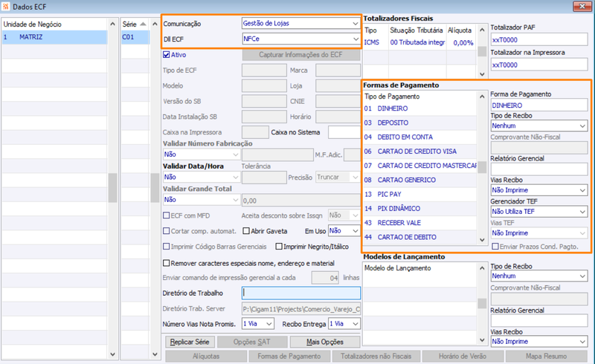
Task: Click scroll down arrow of Modelos de Lançamento list
Action: (482, 340)
